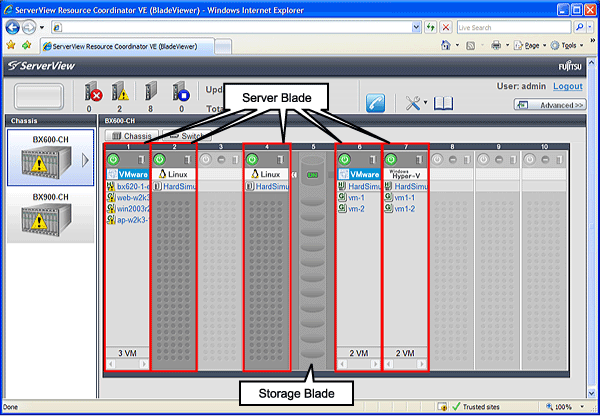The width and height of the screenshot is (600, 416).
Task: Open the tools wrench icon
Action: point(412,103)
